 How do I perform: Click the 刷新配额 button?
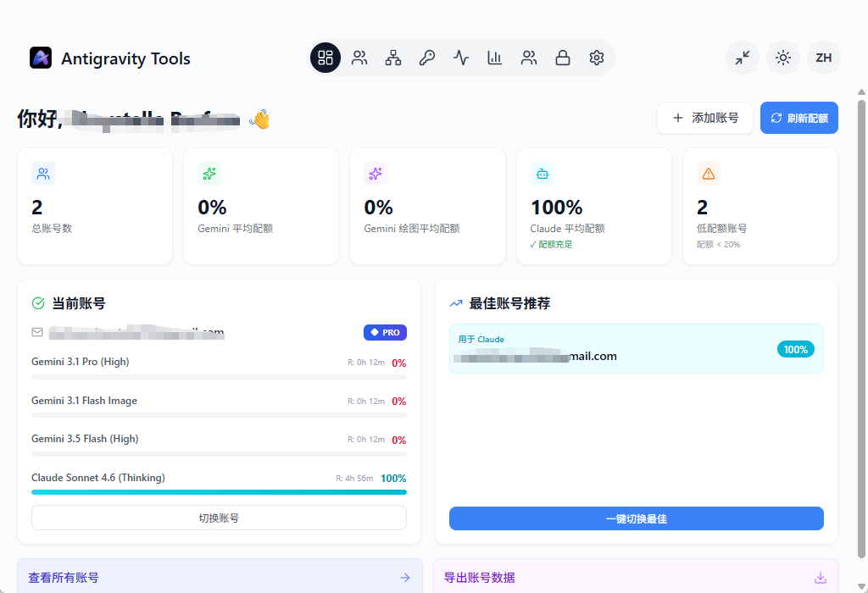798,118
